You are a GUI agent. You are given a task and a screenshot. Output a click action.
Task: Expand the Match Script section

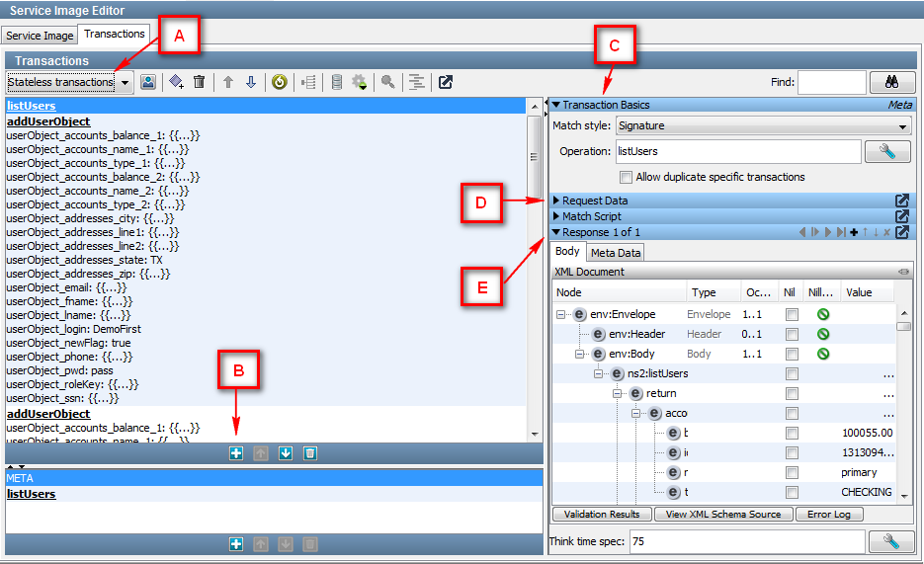[x=555, y=216]
